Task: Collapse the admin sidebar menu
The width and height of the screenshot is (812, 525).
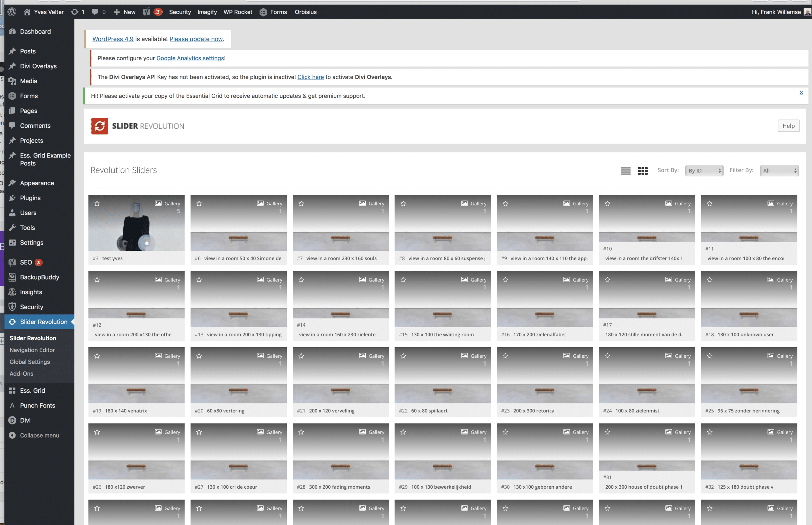Action: coord(39,435)
